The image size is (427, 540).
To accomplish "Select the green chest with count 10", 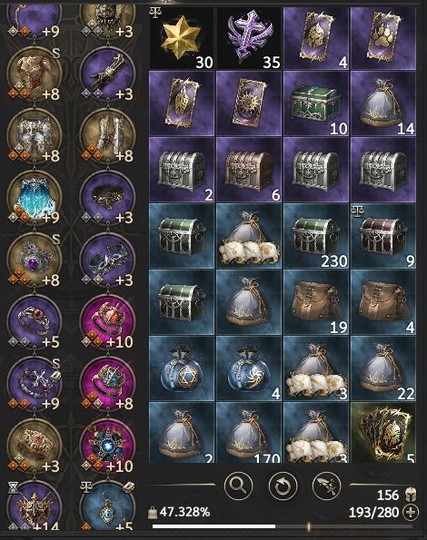I will 316,103.
